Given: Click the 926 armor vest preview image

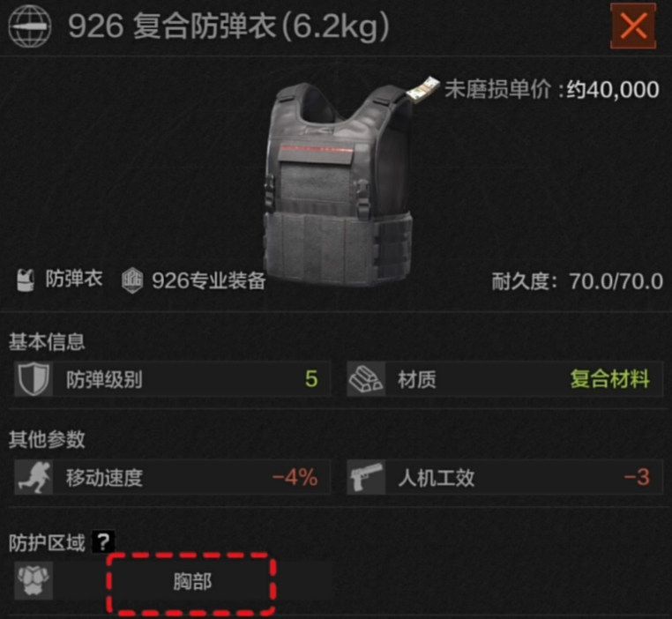Looking at the screenshot, I should (x=338, y=183).
